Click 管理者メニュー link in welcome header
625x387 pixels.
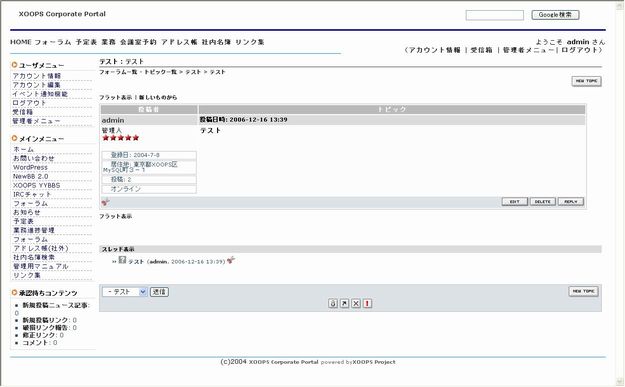pos(529,50)
